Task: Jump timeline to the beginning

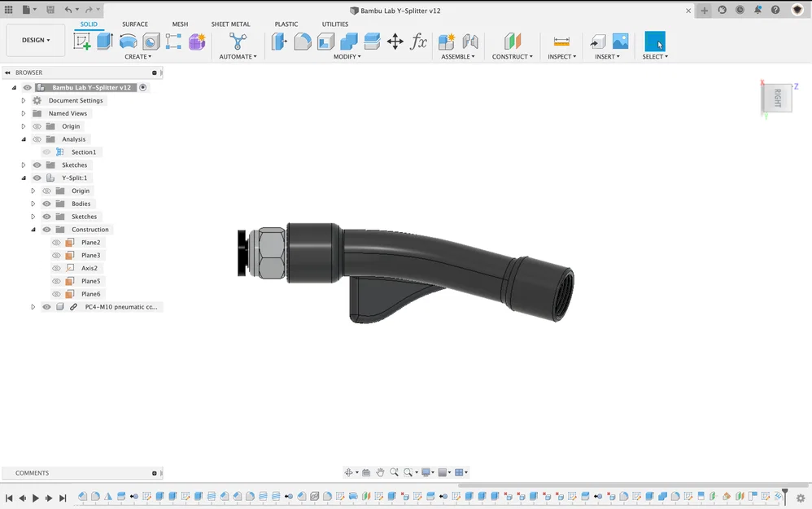Action: [x=9, y=498]
